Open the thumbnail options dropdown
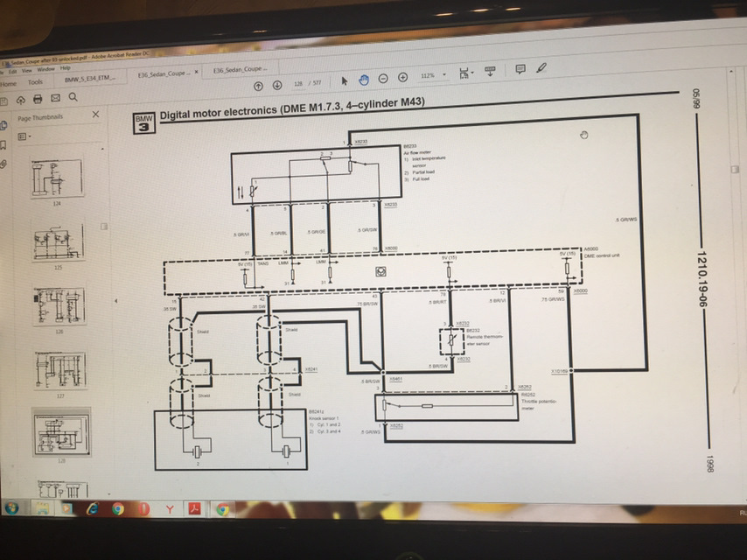 coord(24,136)
